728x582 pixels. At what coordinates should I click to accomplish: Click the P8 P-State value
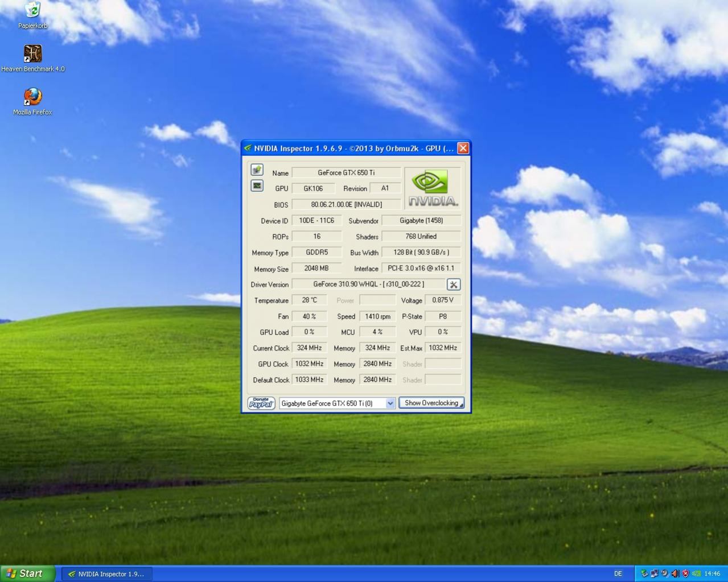(443, 316)
